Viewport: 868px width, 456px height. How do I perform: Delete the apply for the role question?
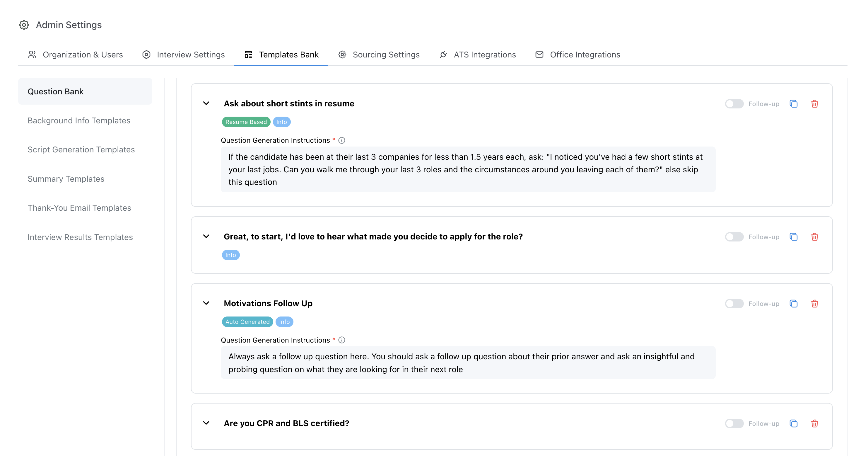coord(814,237)
